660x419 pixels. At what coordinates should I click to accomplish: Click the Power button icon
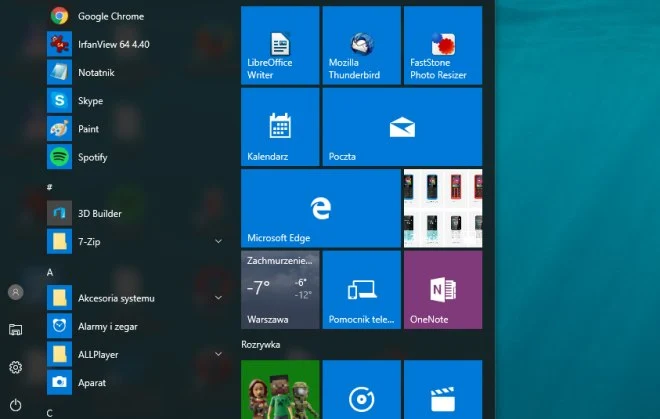point(16,405)
